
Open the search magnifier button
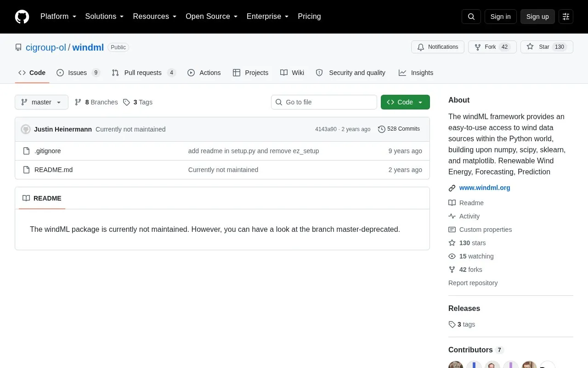471,17
